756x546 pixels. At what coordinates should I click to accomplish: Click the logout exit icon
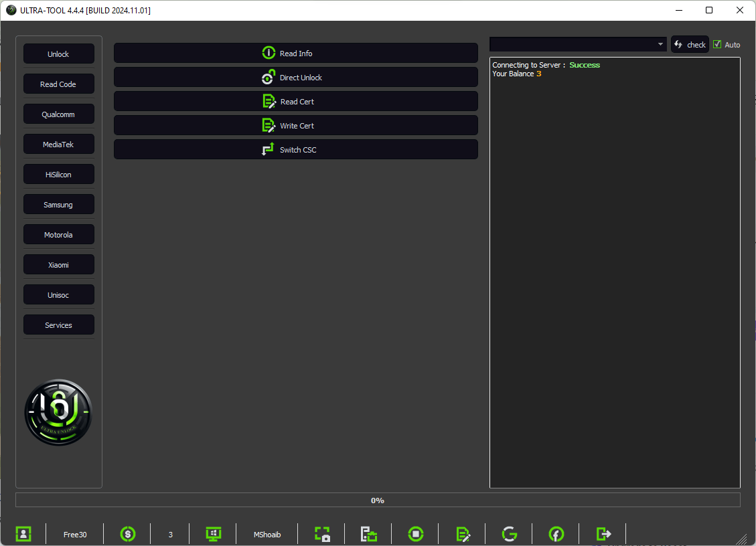(603, 534)
